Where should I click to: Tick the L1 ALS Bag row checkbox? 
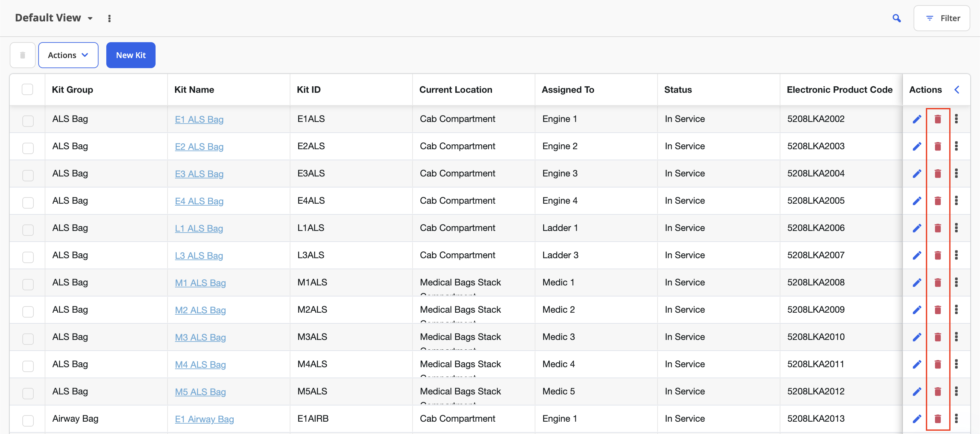pos(28,230)
